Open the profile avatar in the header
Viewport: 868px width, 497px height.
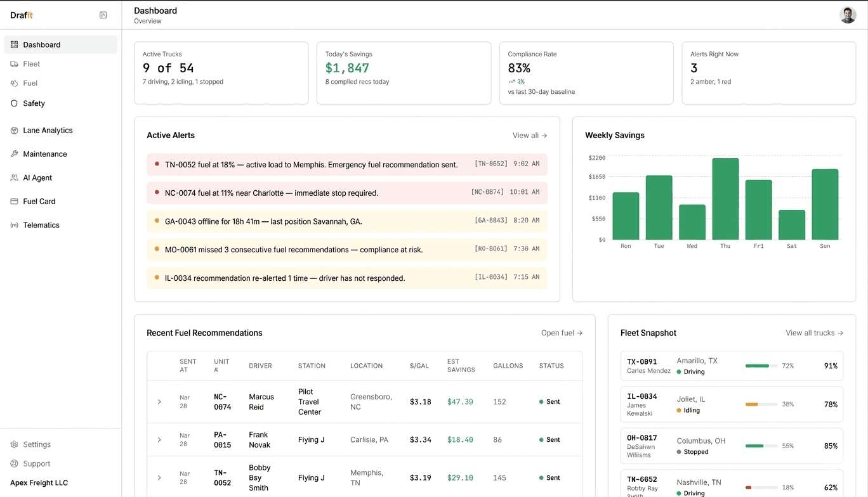(x=848, y=15)
